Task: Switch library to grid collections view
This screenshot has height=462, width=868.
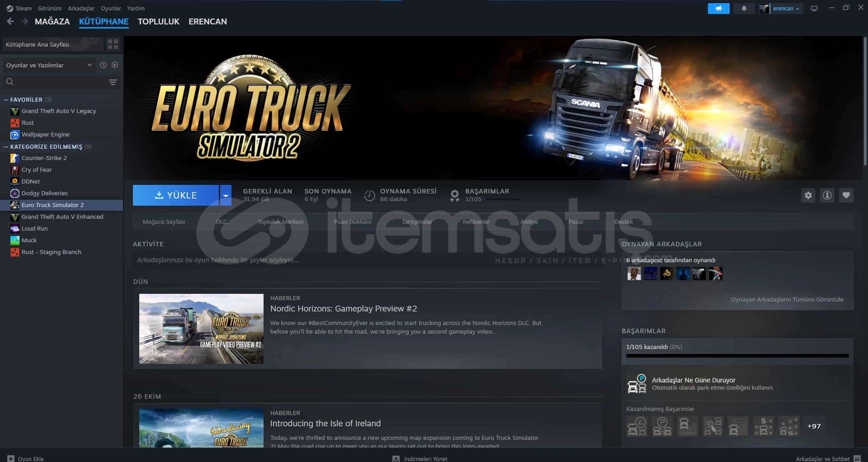Action: (x=113, y=44)
